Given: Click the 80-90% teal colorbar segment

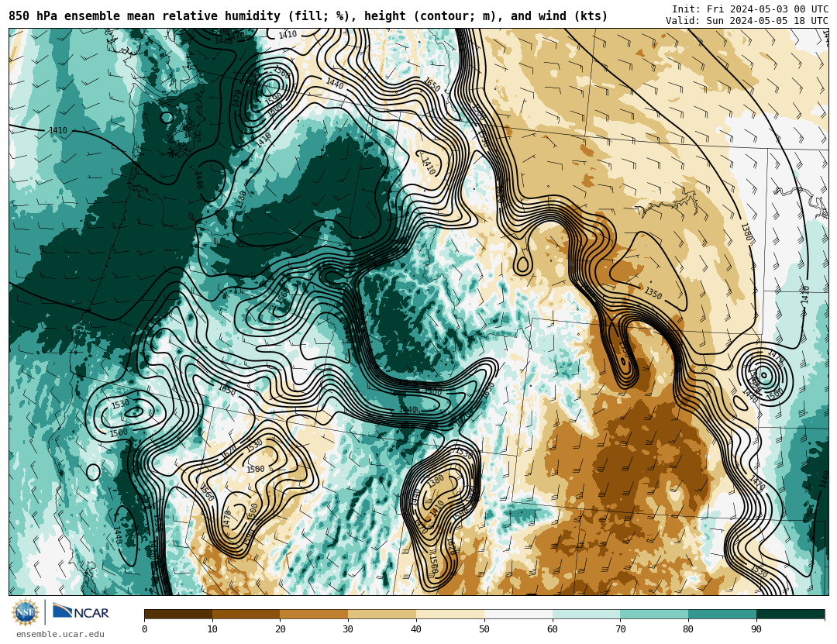Looking at the screenshot, I should (x=722, y=614).
